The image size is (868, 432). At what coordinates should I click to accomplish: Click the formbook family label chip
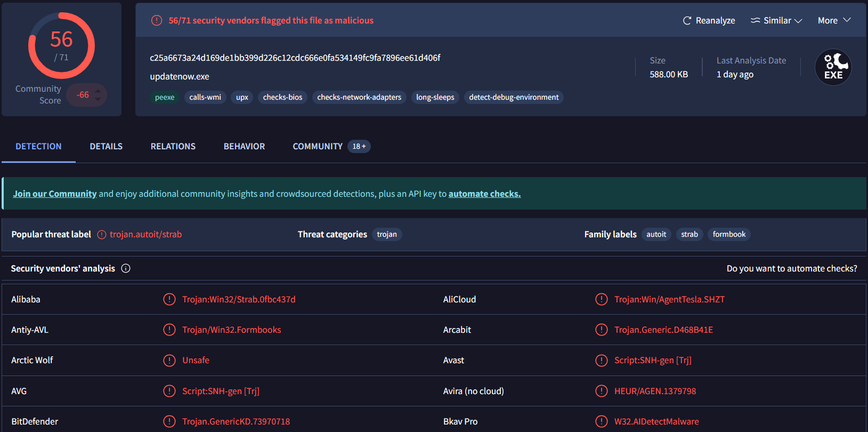pyautogui.click(x=729, y=234)
